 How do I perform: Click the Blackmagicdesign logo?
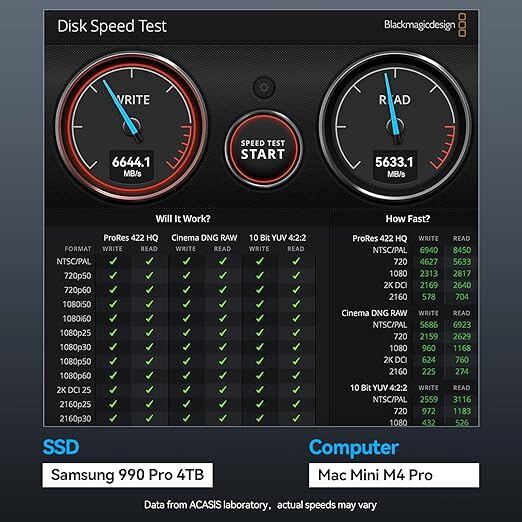pyautogui.click(x=425, y=25)
